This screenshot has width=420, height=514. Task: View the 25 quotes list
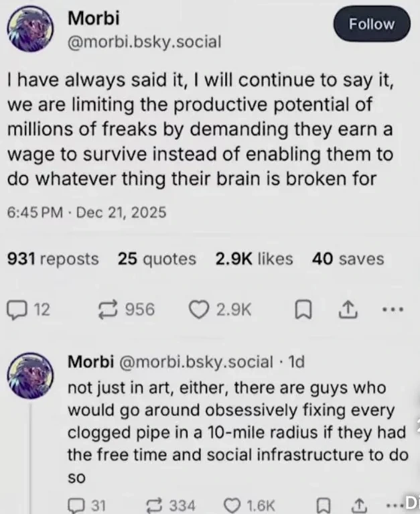point(157,259)
